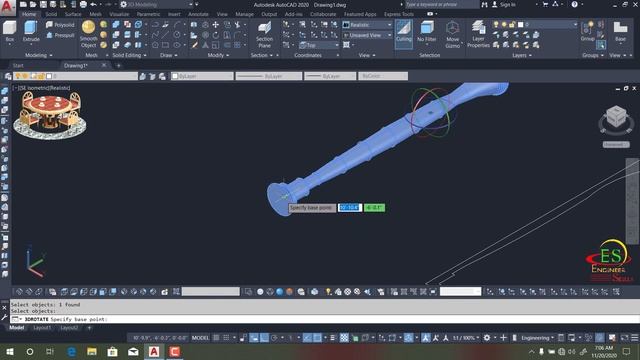Activate the Extrude tool
This screenshot has height=360, width=640.
(31, 31)
